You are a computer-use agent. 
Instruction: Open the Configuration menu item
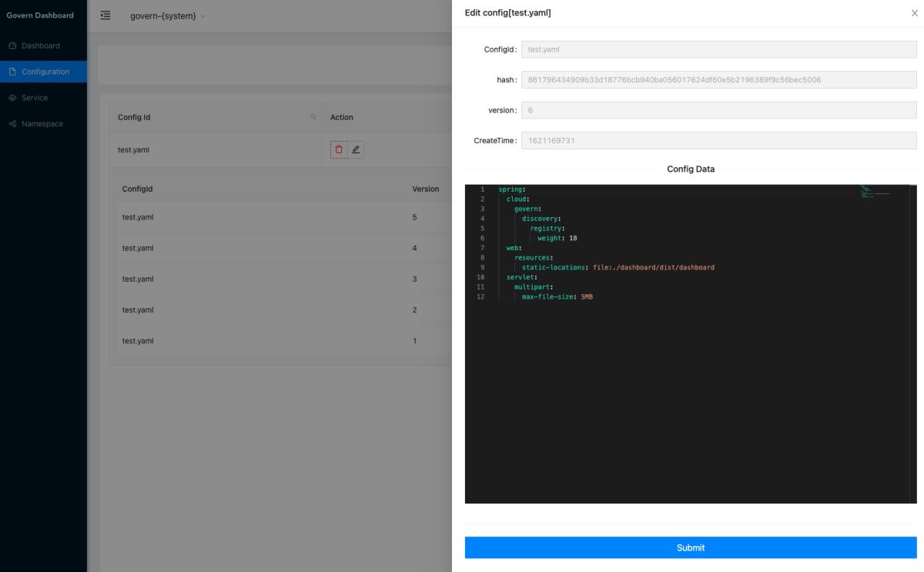[45, 72]
